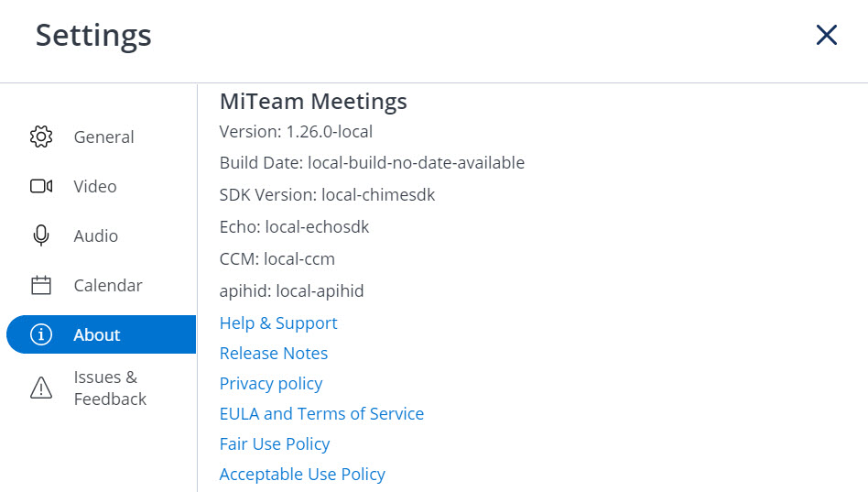Viewport: 868px width, 492px height.
Task: Select the About tab label
Action: [97, 334]
